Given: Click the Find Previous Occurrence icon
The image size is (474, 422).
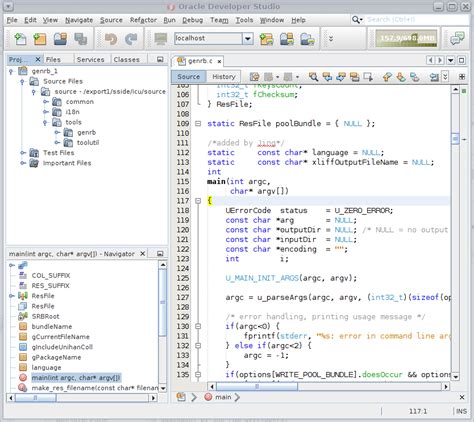Looking at the screenshot, I should point(327,77).
